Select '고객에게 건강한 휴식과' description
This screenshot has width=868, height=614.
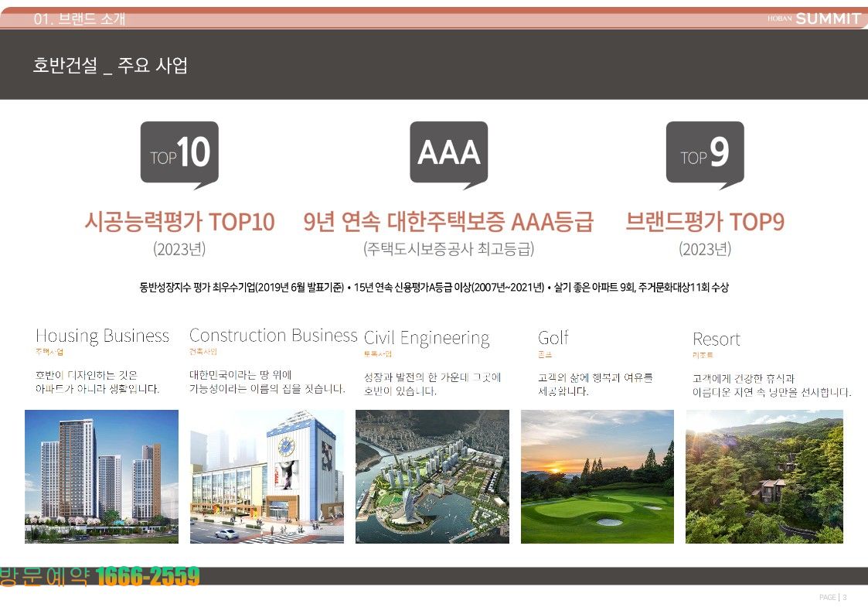point(744,379)
